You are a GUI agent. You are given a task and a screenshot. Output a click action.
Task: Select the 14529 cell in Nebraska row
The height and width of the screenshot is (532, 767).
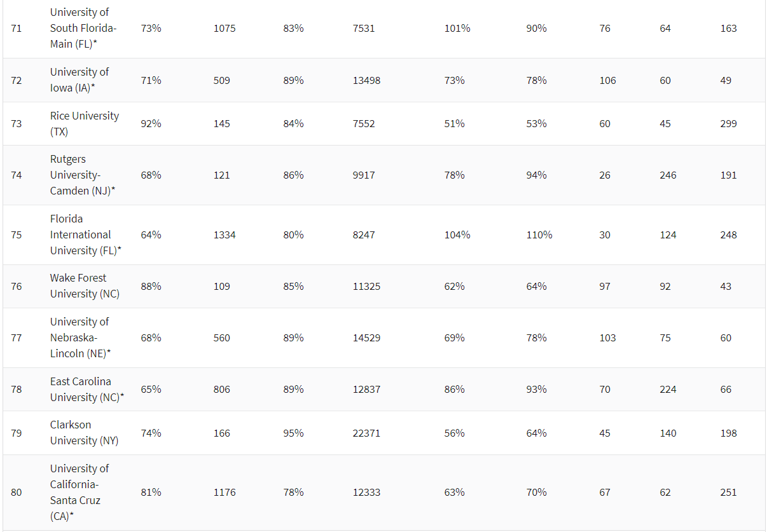(366, 338)
